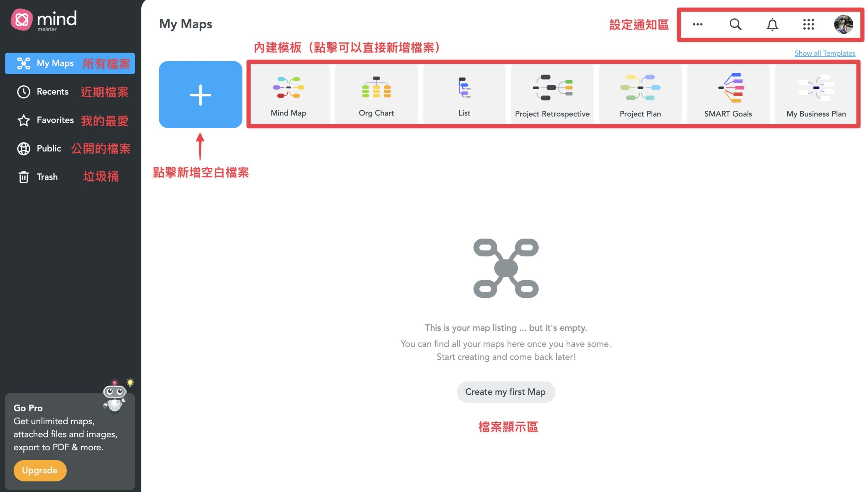
Task: Click the empty map listing icon
Action: (506, 268)
